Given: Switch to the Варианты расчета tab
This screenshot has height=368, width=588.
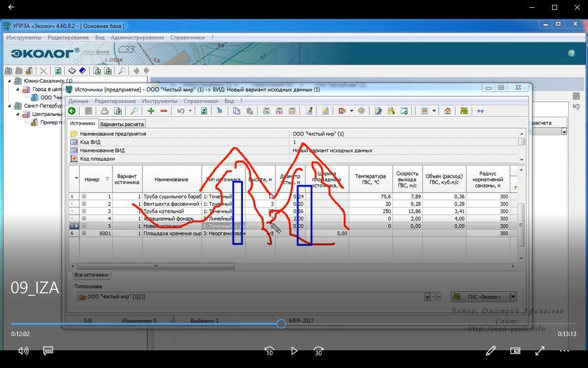Looking at the screenshot, I should [x=122, y=124].
